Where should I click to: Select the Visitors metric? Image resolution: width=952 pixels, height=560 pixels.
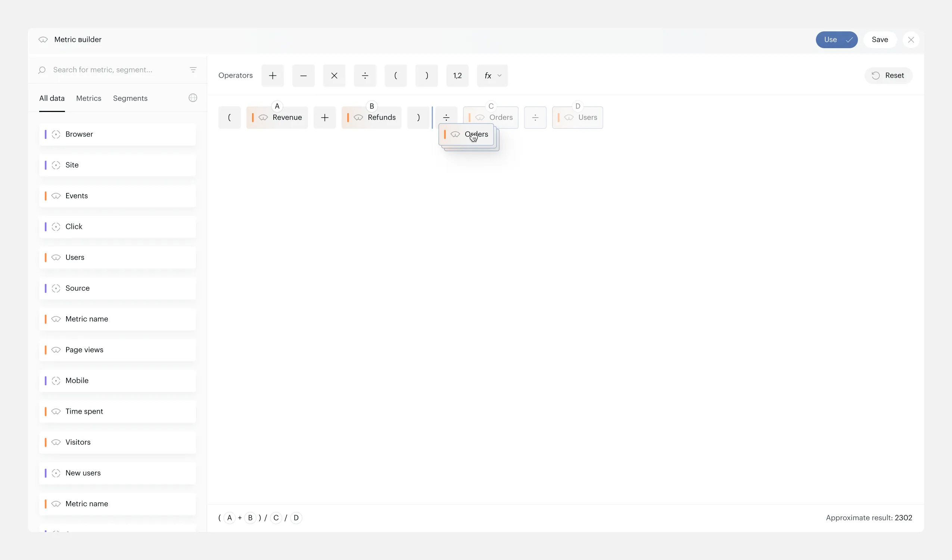point(118,442)
